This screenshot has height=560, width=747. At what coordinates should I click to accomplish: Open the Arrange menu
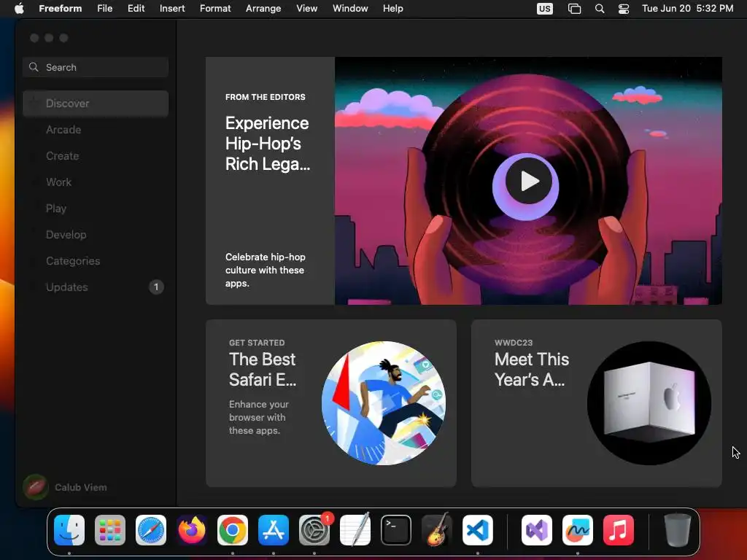point(263,9)
